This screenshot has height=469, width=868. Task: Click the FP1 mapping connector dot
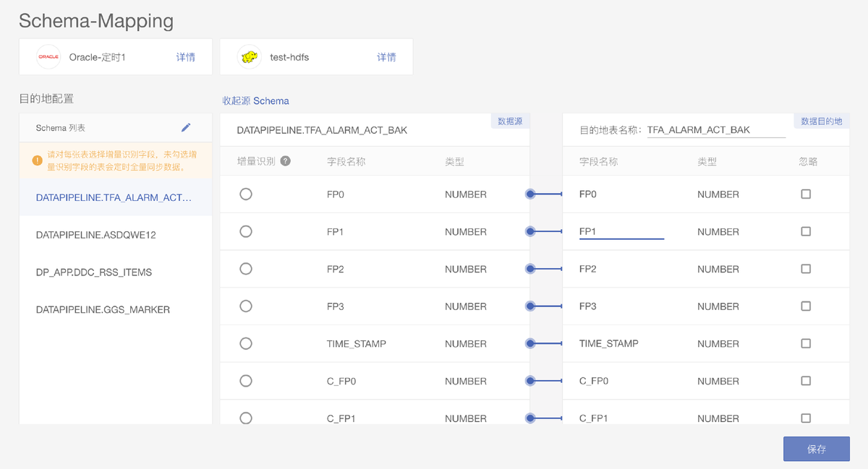coord(530,231)
